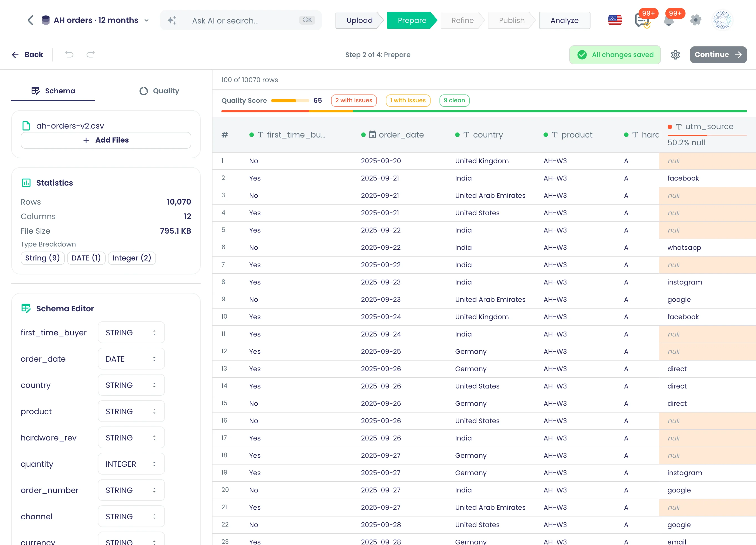Open hardware_rev type dropdown
This screenshot has height=545, width=756.
tap(131, 437)
